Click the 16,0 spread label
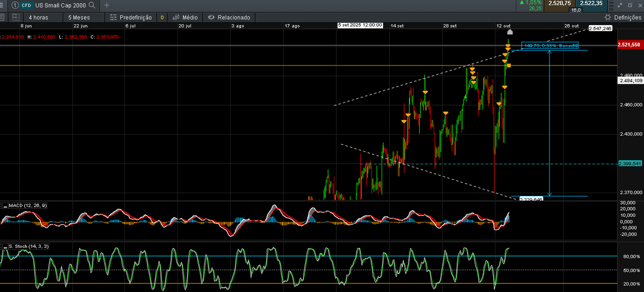This screenshot has width=644, height=292. 575,10
